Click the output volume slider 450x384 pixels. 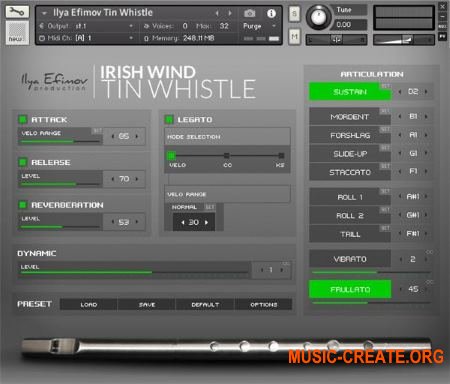pos(404,40)
